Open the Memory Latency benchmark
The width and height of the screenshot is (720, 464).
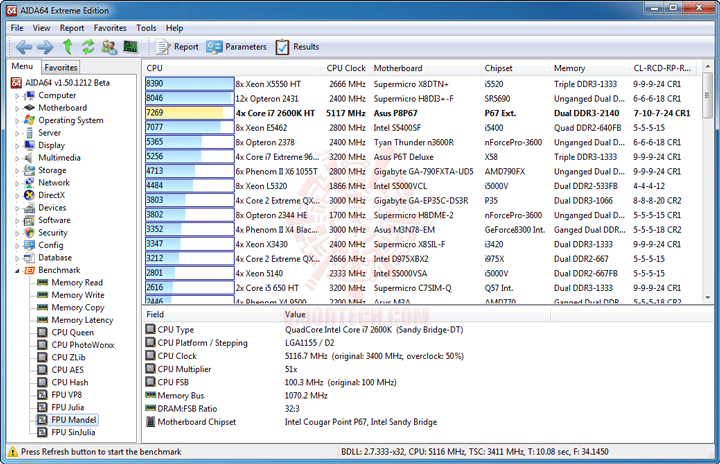pyautogui.click(x=82, y=320)
